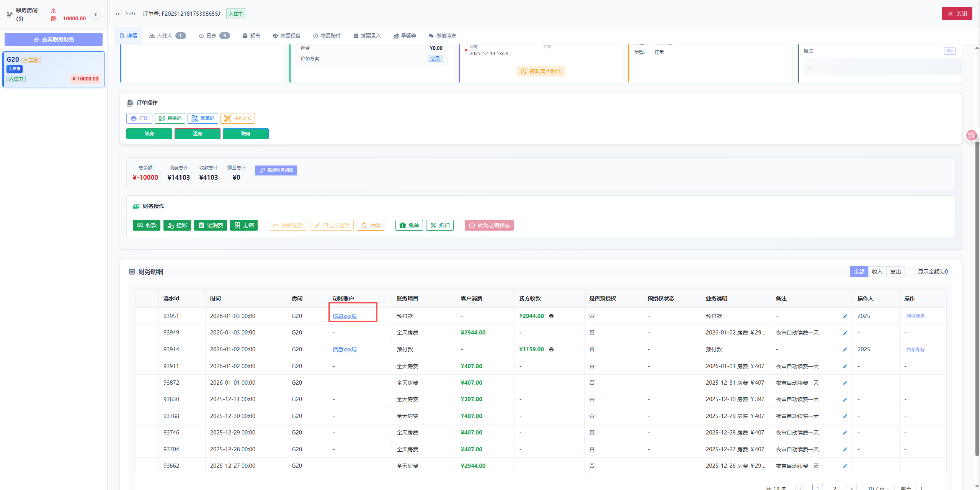Image resolution: width=980 pixels, height=490 pixels.
Task: Click the printer icon beside ¥1159.00
Action: click(x=551, y=349)
